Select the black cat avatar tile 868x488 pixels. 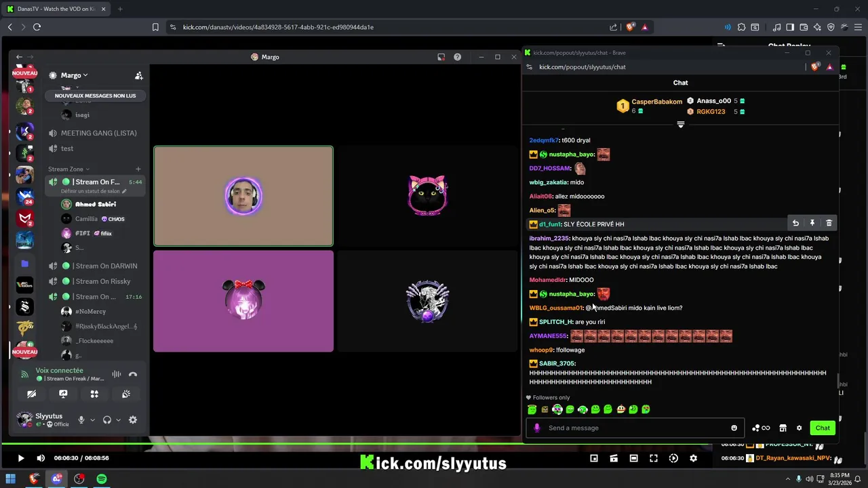coord(427,196)
